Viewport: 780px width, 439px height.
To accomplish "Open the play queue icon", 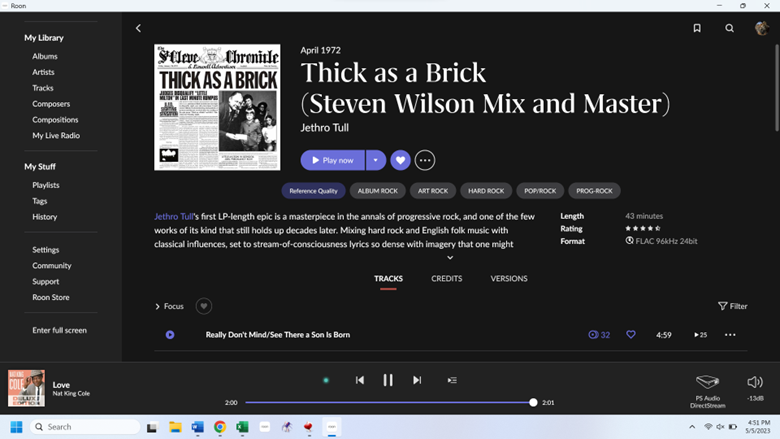I will point(452,380).
